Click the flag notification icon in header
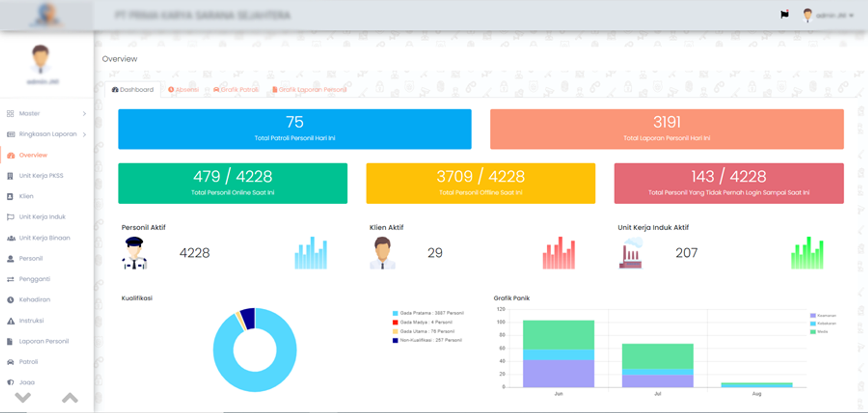The image size is (868, 413). 785,15
